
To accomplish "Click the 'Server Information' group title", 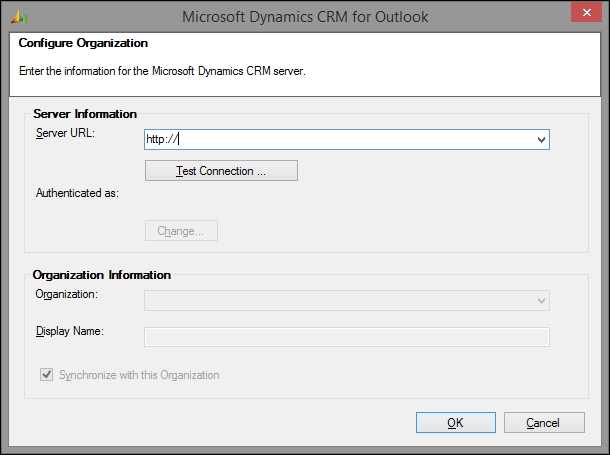I will [x=85, y=114].
